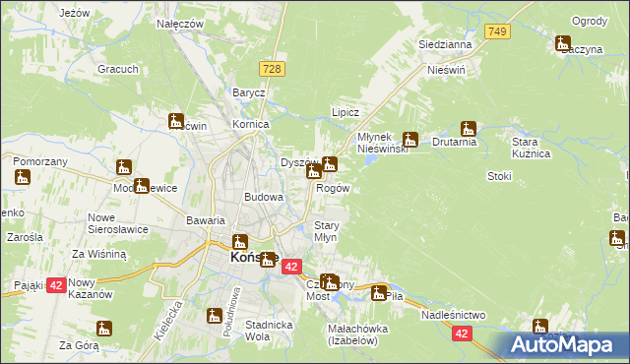Click road 42 shield near Pająki
The width and height of the screenshot is (630, 364).
coord(56,285)
